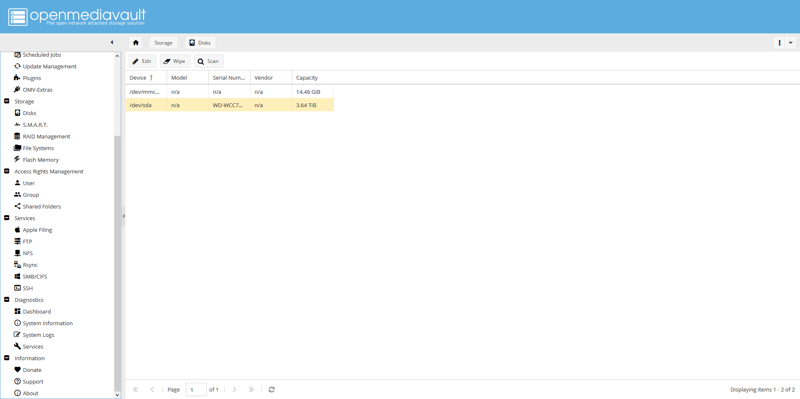The image size is (800, 399).
Task: Click the Rsync icon
Action: pyautogui.click(x=17, y=265)
